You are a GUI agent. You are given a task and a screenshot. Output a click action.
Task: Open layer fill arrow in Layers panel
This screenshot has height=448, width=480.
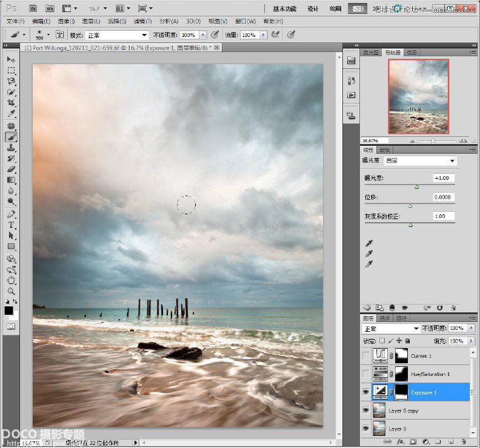tap(471, 341)
